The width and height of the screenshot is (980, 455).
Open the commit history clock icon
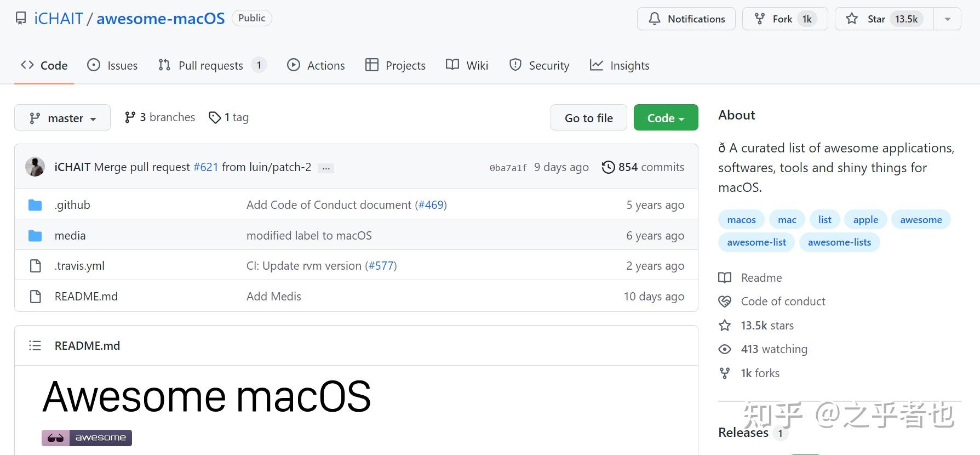(608, 167)
